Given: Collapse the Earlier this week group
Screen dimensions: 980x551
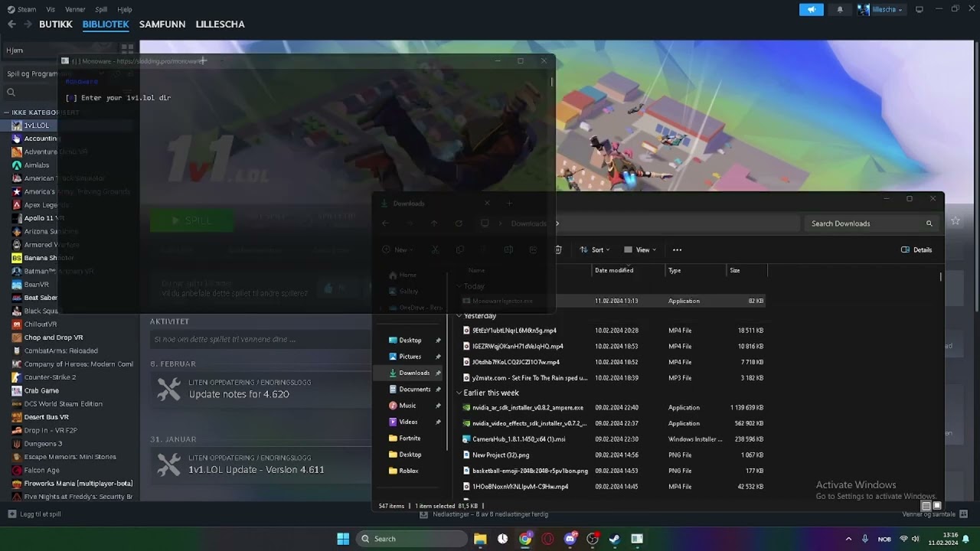Looking at the screenshot, I should click(459, 393).
